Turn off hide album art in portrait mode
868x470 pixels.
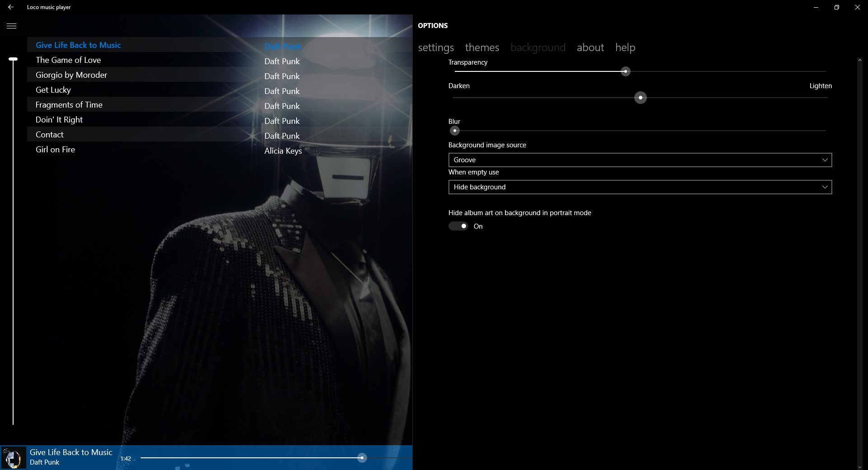458,226
